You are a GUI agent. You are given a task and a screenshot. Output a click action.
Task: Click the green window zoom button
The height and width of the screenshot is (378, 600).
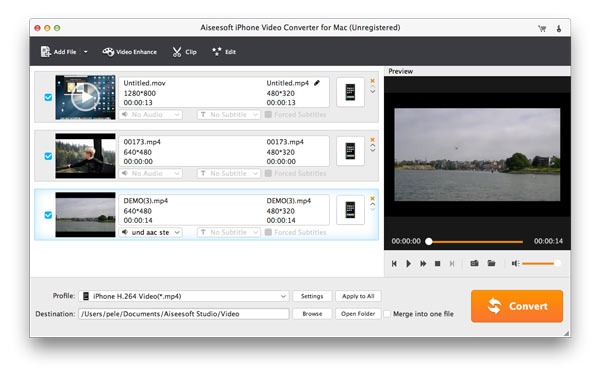(57, 28)
